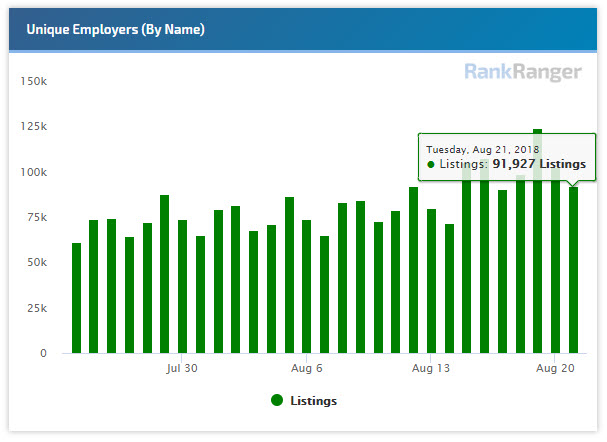607x442 pixels.
Task: Click the 91,927 Listings tooltip value
Action: [x=539, y=164]
